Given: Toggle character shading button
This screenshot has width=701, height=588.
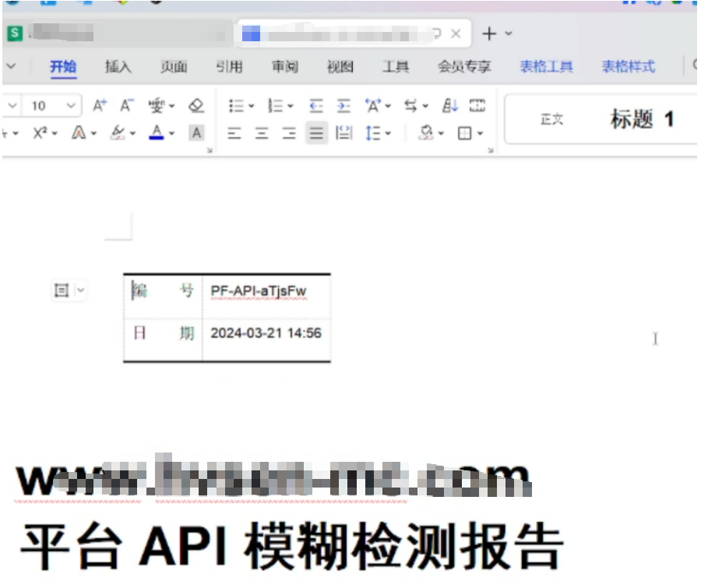Looking at the screenshot, I should tap(196, 133).
